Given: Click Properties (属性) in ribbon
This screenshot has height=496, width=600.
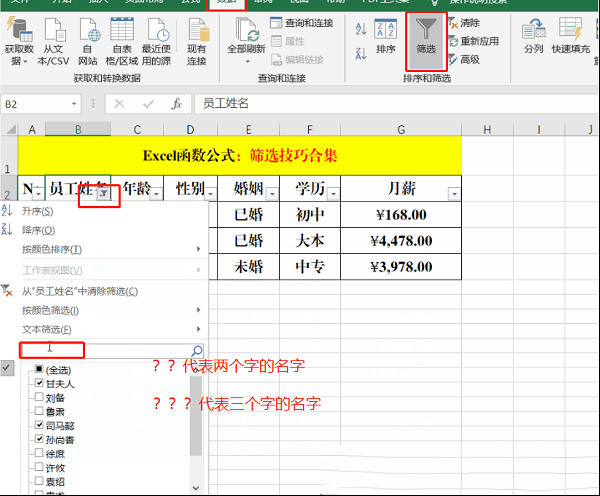Looking at the screenshot, I should point(288,41).
